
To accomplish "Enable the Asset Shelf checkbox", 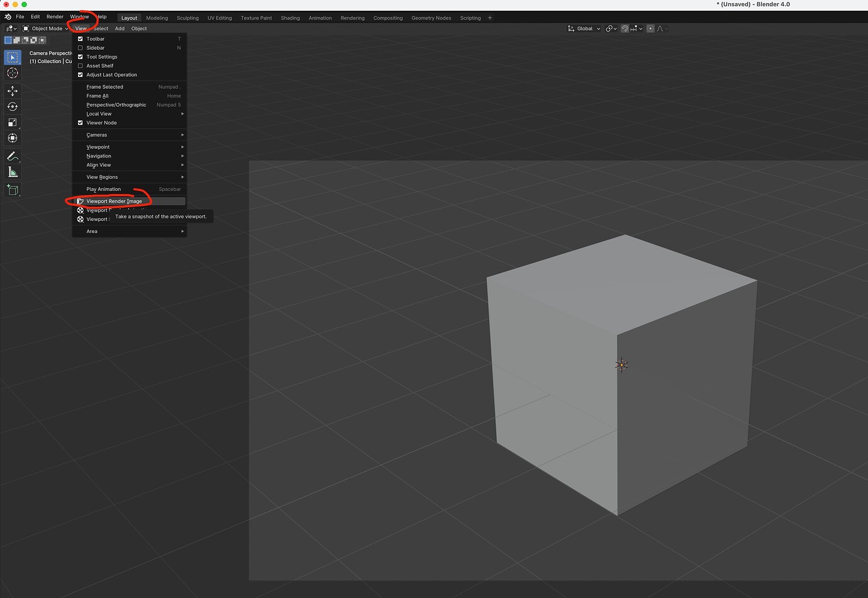I will pos(80,65).
